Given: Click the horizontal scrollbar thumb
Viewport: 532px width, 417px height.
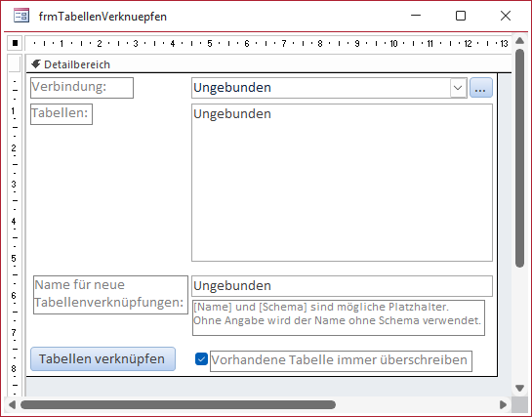Looking at the screenshot, I should click(178, 404).
